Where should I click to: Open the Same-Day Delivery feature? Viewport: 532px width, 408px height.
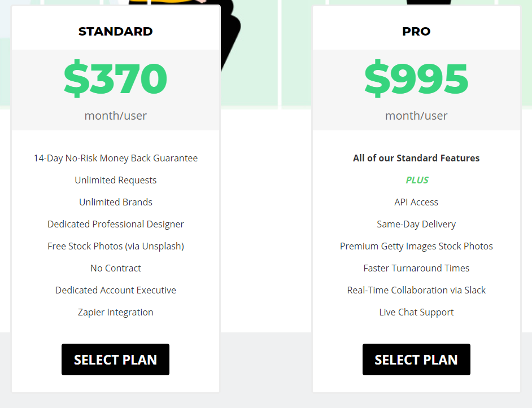(x=416, y=224)
